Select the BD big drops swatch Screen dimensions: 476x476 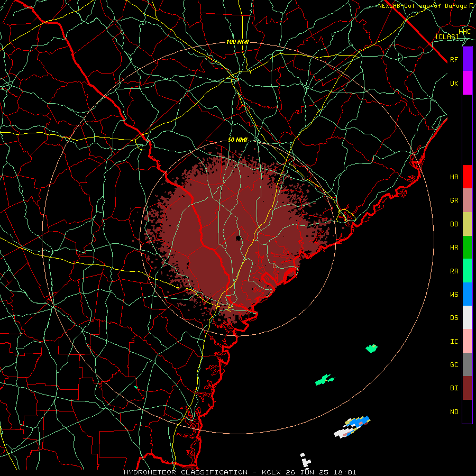point(467,224)
